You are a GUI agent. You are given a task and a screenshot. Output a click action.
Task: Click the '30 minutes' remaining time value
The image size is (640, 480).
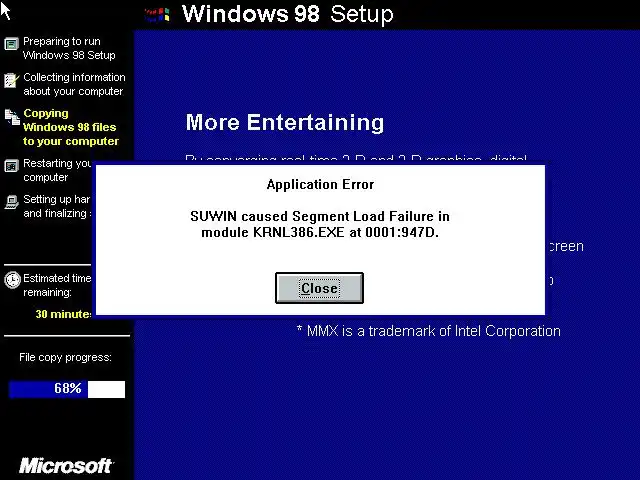point(63,314)
